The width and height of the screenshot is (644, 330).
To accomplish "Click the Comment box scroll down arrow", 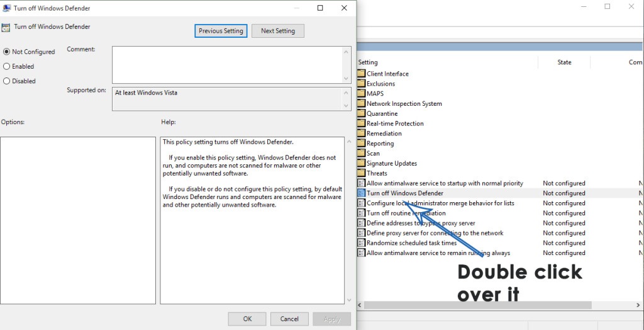I will point(347,79).
